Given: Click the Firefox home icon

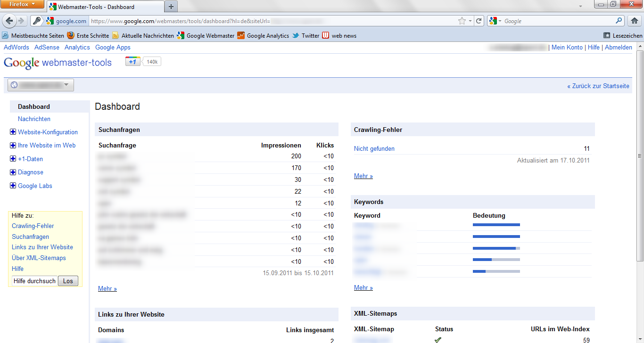Looking at the screenshot, I should pos(635,21).
